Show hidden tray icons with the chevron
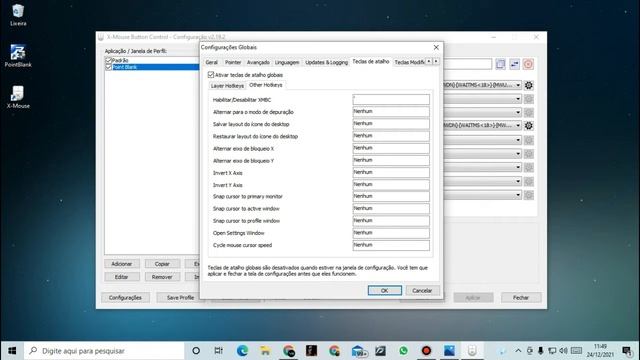Image resolution: width=640 pixels, height=360 pixels. pos(518,351)
